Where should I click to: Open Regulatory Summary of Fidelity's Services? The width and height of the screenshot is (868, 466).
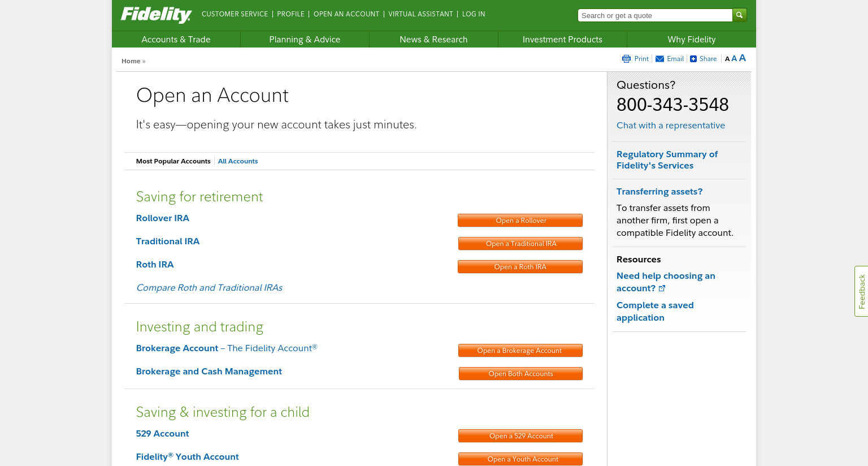point(667,160)
